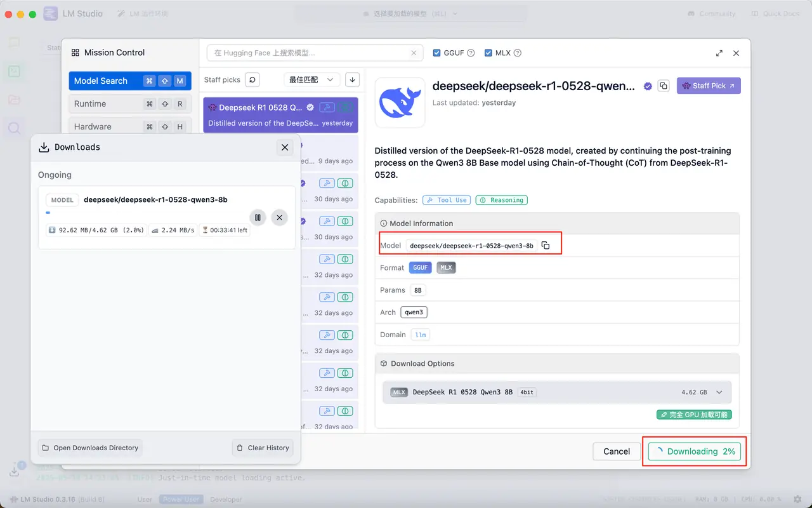Open My Models folder sidebar icon
The image size is (812, 508).
(x=14, y=100)
